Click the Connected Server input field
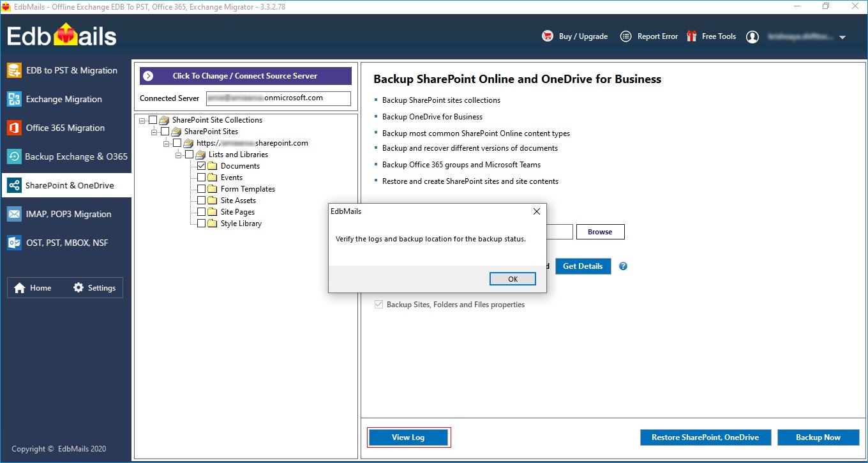Image resolution: width=868 pixels, height=463 pixels. click(x=278, y=98)
